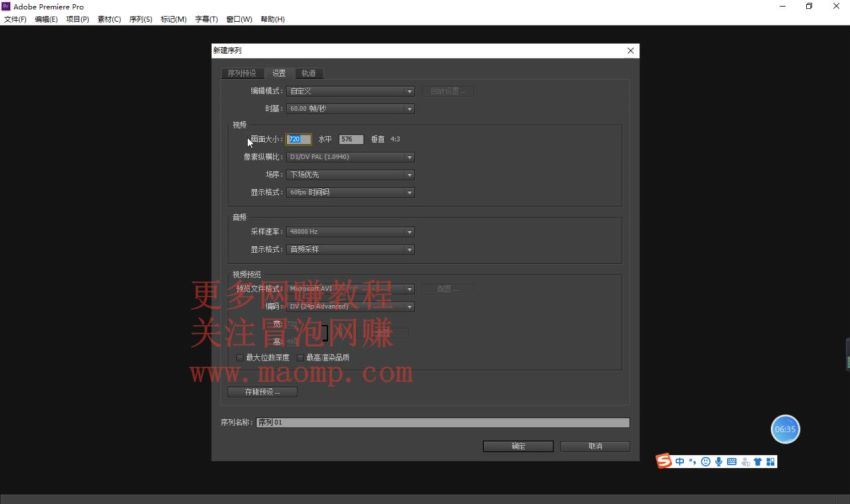Viewport: 850px width, 504px height.
Task: Click the playback settings button beside 编辑模式
Action: [449, 91]
